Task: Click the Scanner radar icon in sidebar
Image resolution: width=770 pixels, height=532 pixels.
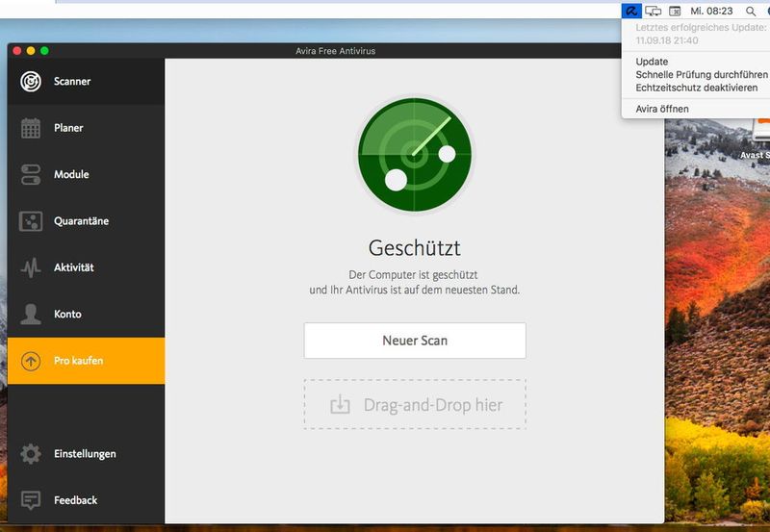Action: [x=31, y=82]
